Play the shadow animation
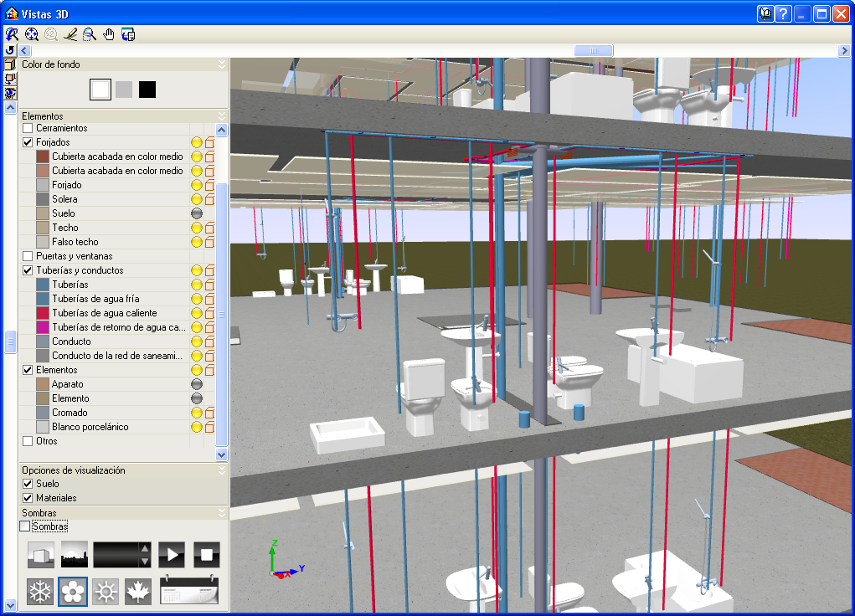Screen dimensions: 855x616 172,555
